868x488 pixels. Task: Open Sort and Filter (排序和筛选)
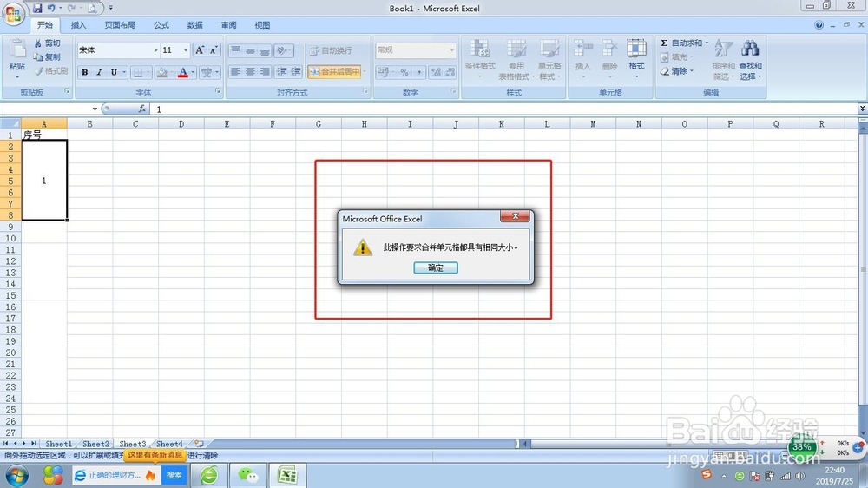coord(723,58)
